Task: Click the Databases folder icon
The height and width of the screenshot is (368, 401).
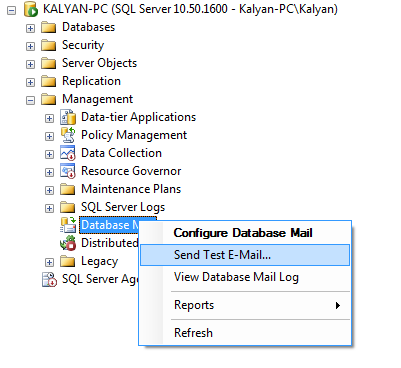Action: (49, 28)
